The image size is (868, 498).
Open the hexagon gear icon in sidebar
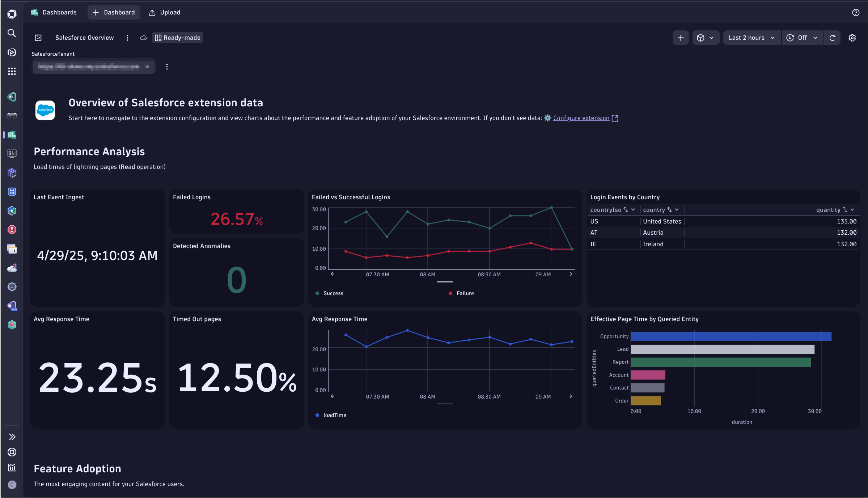(12, 287)
